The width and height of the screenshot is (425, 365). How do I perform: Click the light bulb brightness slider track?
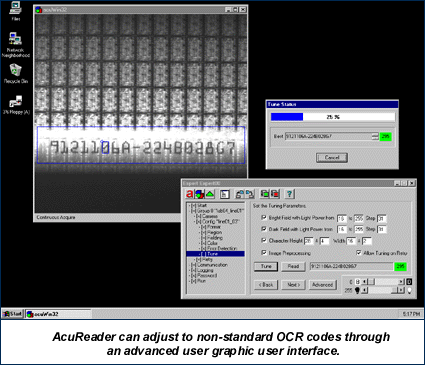click(384, 290)
